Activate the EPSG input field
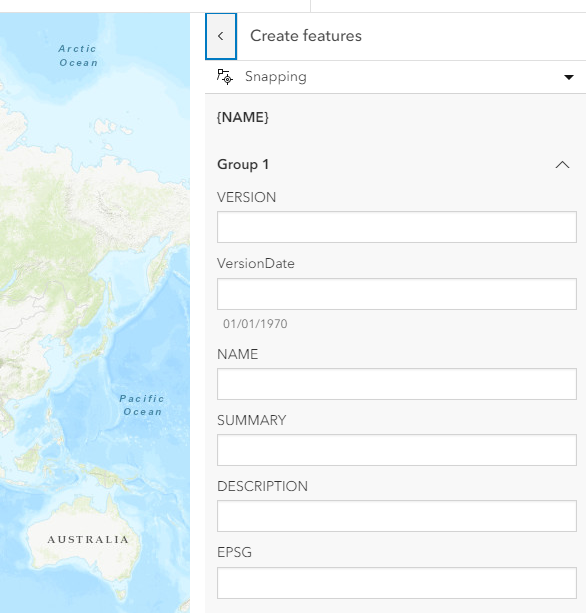 [x=397, y=583]
